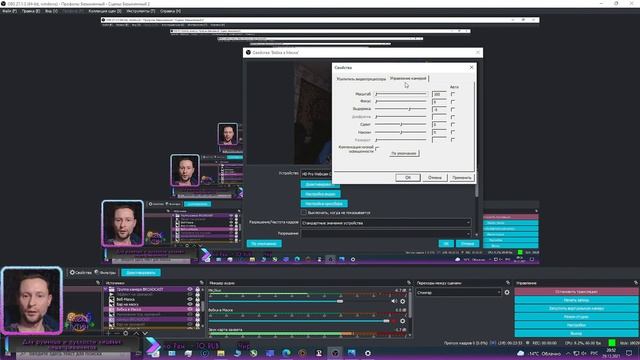The height and width of the screenshot is (360, 640).
Task: Click the OBS Studio taskbar icon
Action: coord(335,353)
